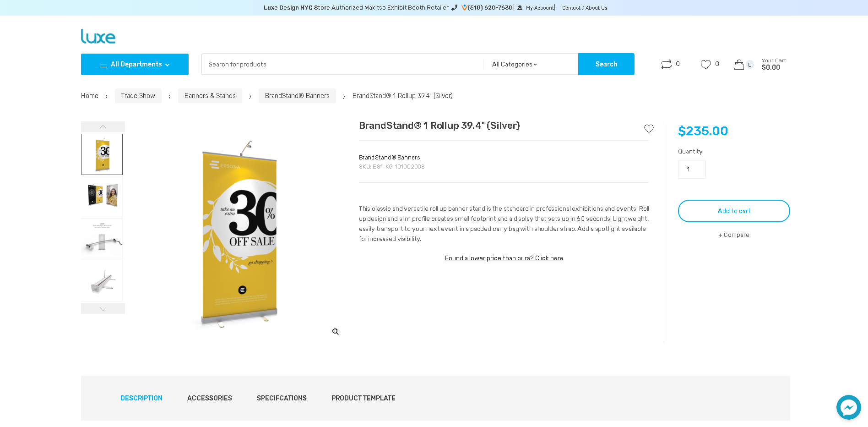
Task: Open the Messenger chat bubble
Action: click(848, 407)
